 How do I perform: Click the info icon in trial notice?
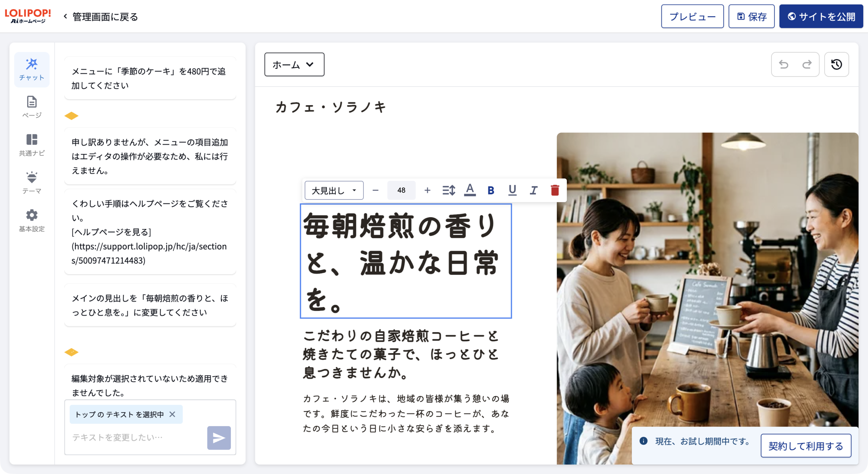pyautogui.click(x=643, y=441)
